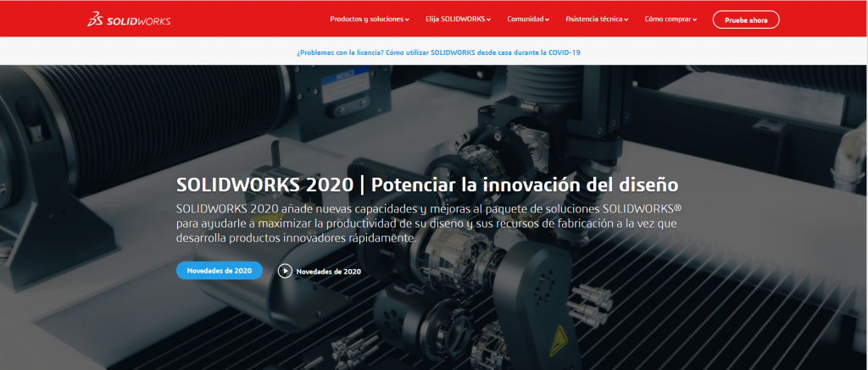This screenshot has width=868, height=370.
Task: Open the Novedades de 2020 video text link
Action: click(328, 272)
